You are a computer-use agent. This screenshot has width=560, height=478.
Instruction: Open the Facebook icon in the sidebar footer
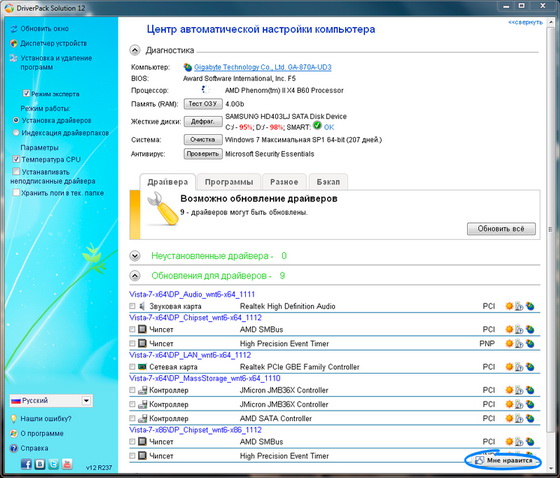[x=26, y=464]
